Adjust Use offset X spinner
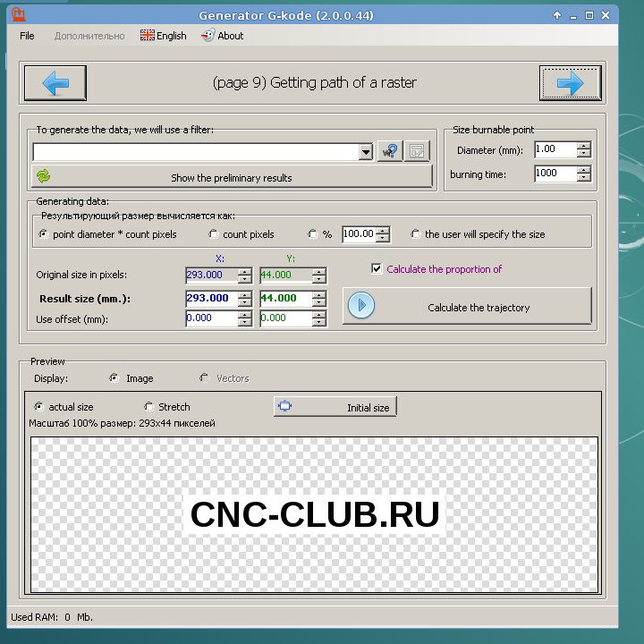 coord(245,318)
